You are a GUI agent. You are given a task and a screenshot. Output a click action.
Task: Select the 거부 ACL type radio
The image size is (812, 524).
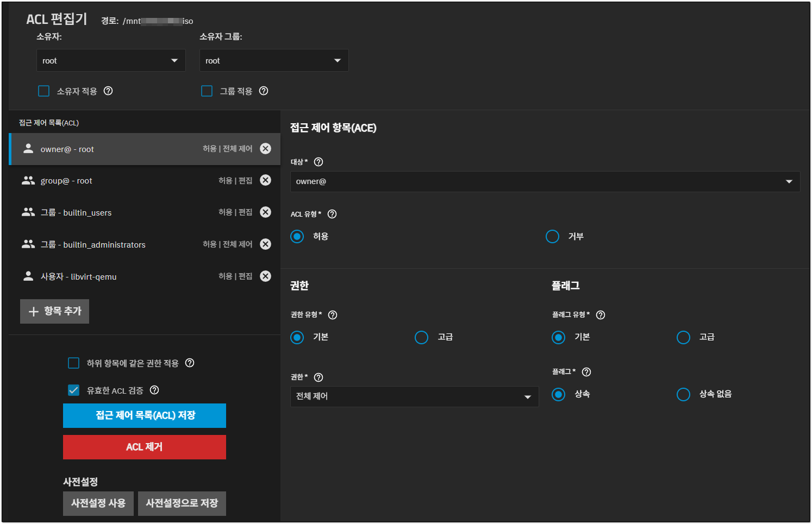[552, 237]
